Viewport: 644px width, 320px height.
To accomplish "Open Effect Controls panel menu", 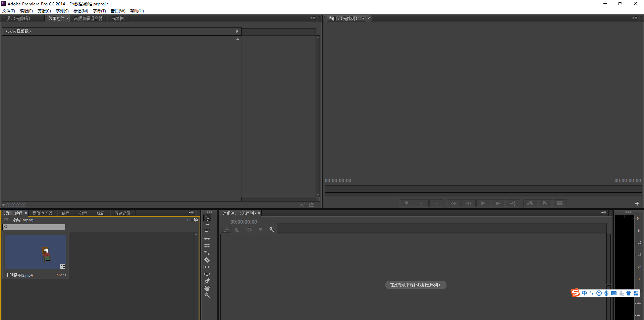I will point(313,18).
